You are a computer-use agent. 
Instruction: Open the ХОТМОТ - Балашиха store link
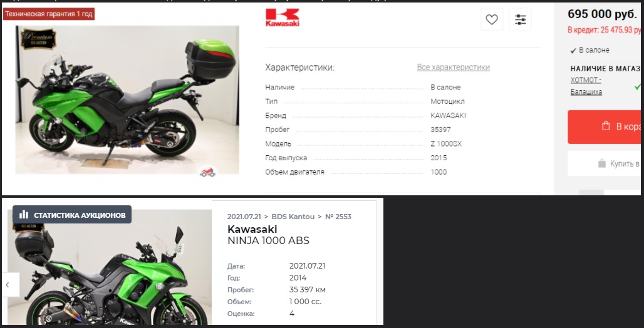click(586, 85)
